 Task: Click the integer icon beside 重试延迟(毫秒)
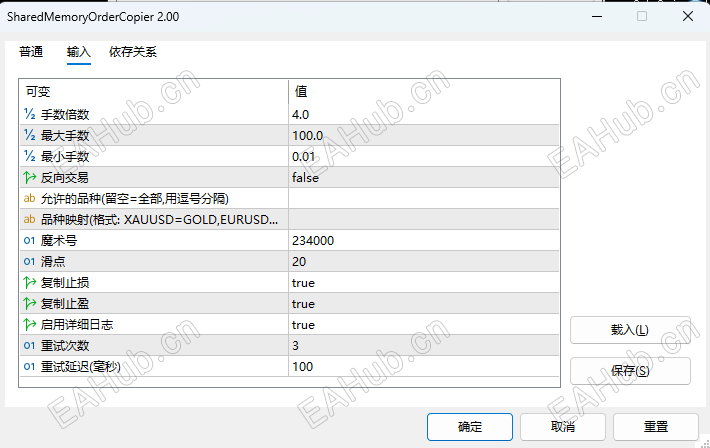[x=29, y=366]
